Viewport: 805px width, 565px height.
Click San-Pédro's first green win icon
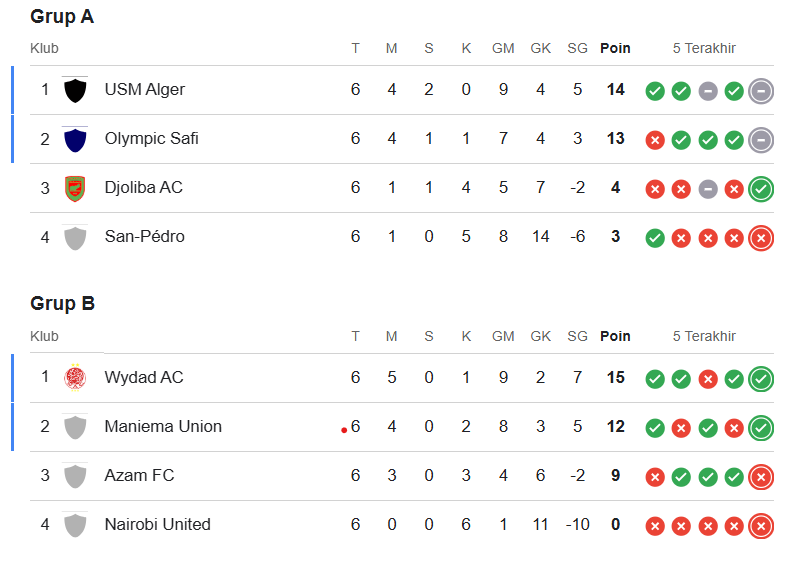[655, 237]
